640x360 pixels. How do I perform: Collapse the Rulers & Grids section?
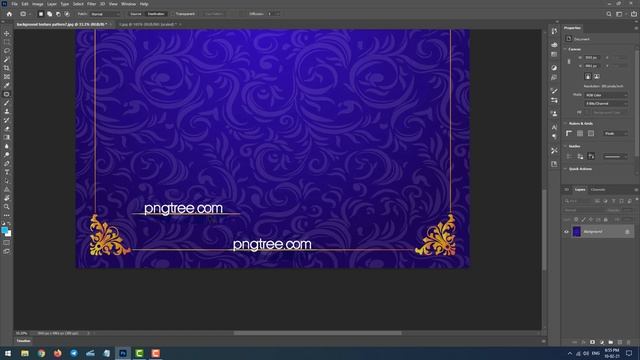pyautogui.click(x=565, y=123)
